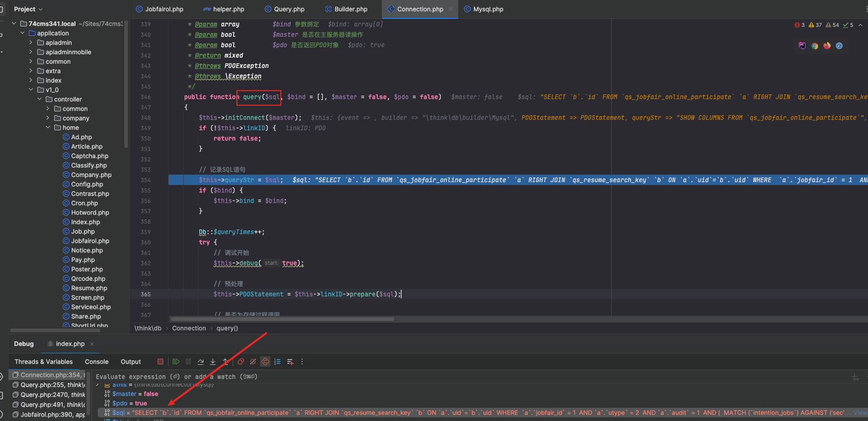This screenshot has width=868, height=421.
Task: Focus the Evaluate expression input field
Action: click(x=472, y=377)
